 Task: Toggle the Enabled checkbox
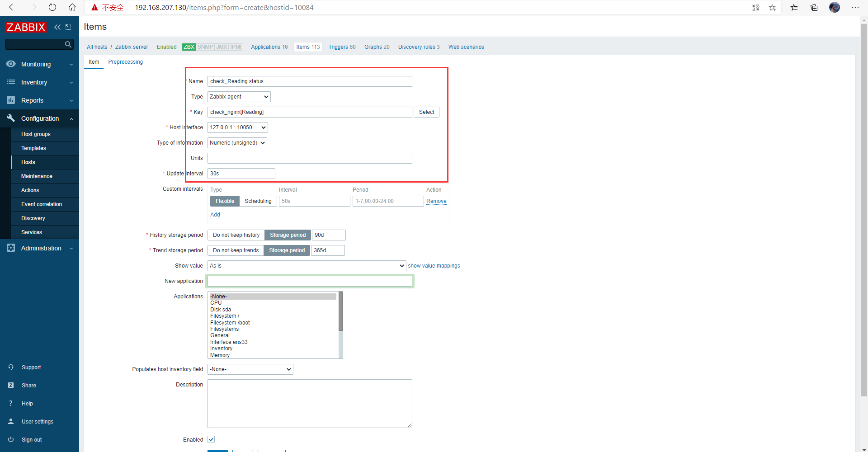[211, 439]
